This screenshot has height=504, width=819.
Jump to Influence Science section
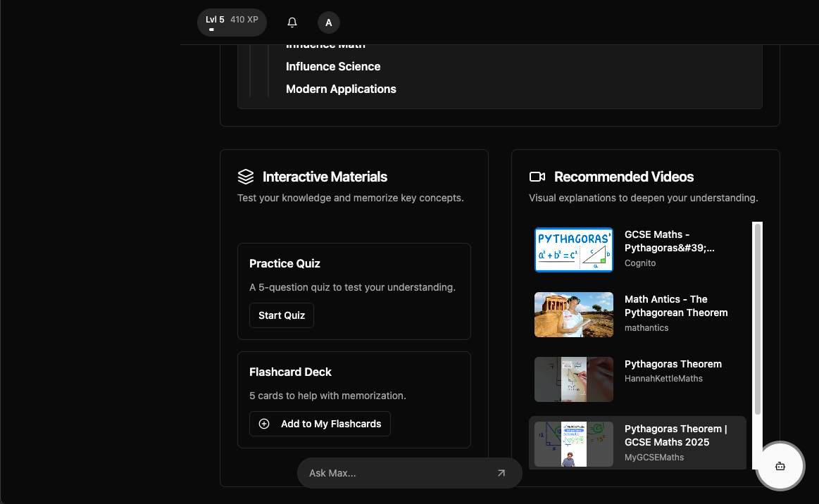(x=333, y=66)
